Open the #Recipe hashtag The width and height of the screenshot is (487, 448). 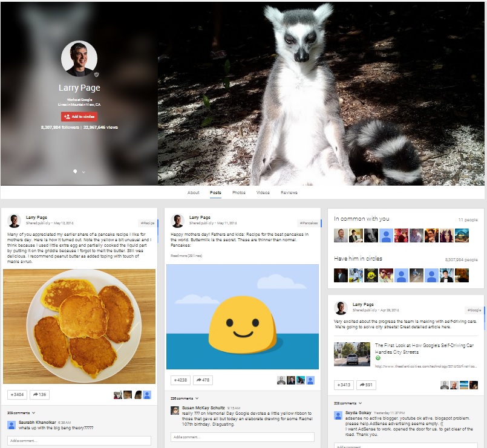[x=148, y=223]
